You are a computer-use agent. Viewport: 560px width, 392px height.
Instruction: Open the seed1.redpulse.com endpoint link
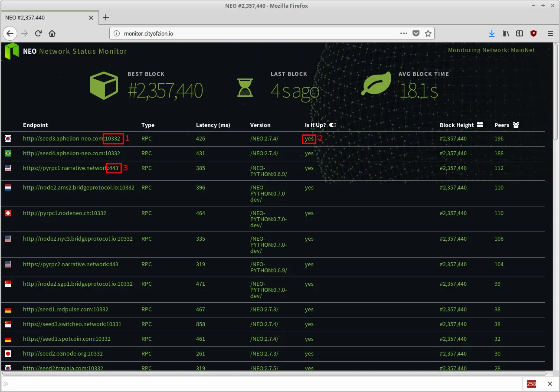65,309
